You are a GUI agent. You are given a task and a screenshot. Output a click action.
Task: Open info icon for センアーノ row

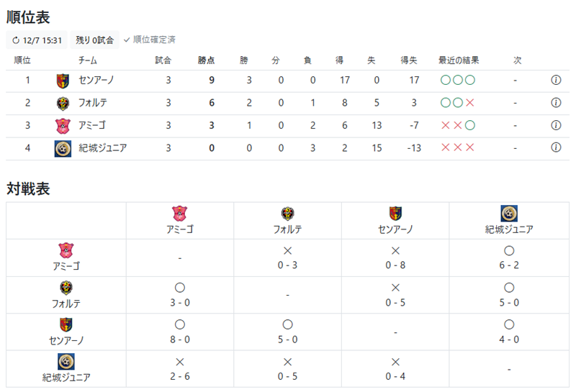pyautogui.click(x=556, y=80)
